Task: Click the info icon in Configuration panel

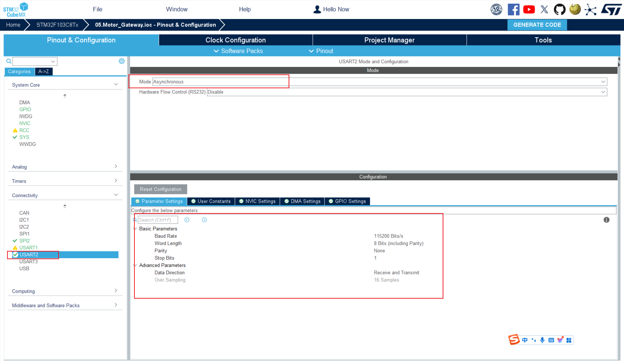Action: (x=606, y=220)
